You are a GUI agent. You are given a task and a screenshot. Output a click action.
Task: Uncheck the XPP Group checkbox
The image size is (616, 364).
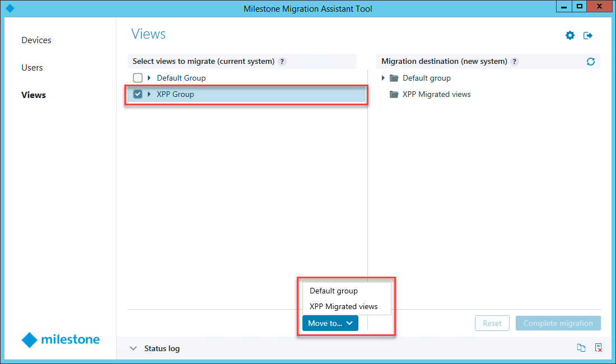tap(138, 94)
